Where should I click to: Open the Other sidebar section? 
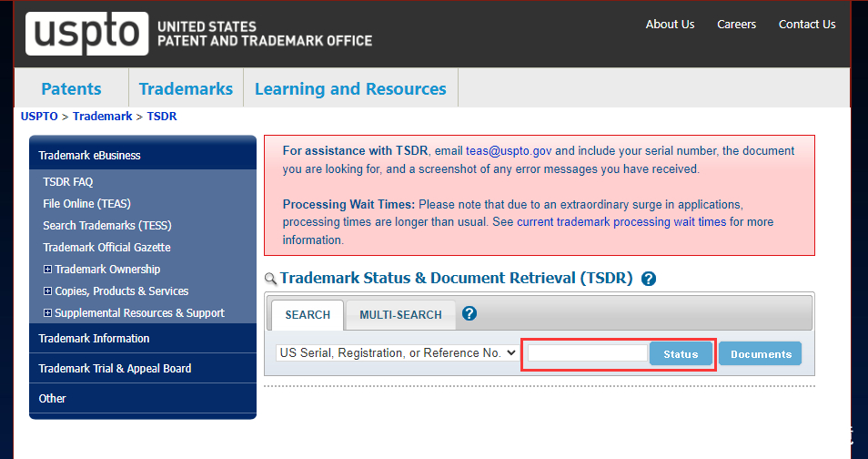click(143, 398)
